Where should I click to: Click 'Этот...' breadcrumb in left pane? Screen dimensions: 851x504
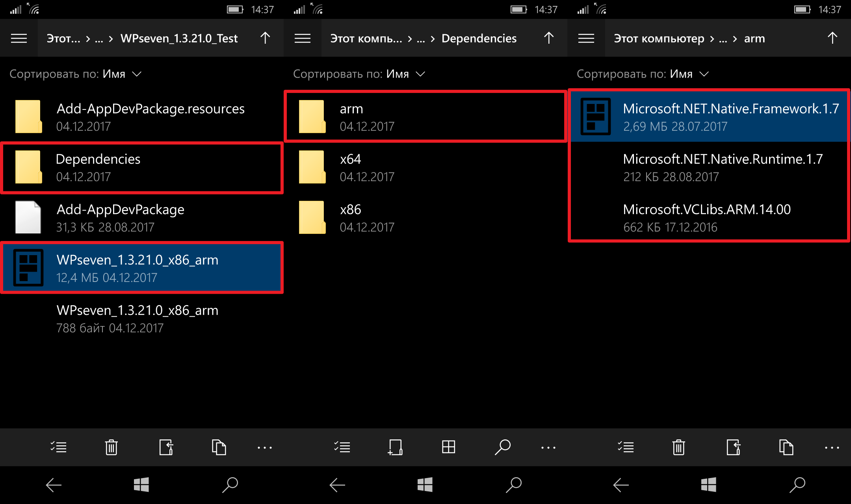point(63,38)
